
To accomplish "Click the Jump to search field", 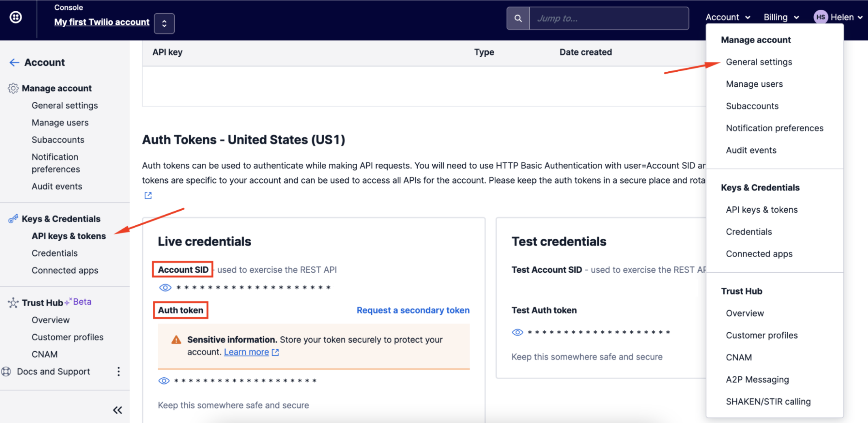I will [x=609, y=18].
